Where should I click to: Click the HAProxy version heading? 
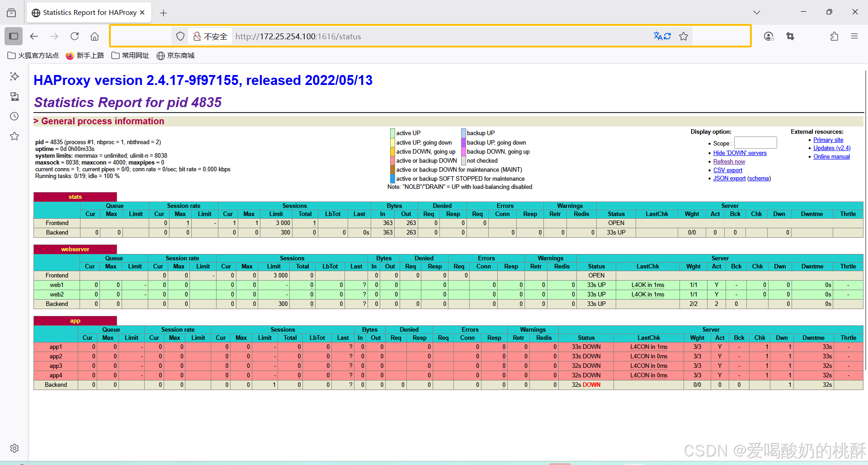203,80
